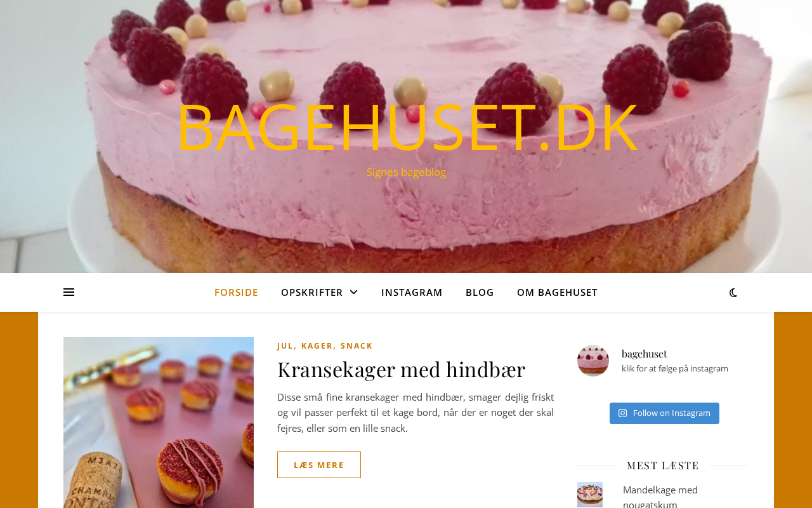Open Om Bagehuset page
This screenshot has height=508, width=812.
click(557, 292)
